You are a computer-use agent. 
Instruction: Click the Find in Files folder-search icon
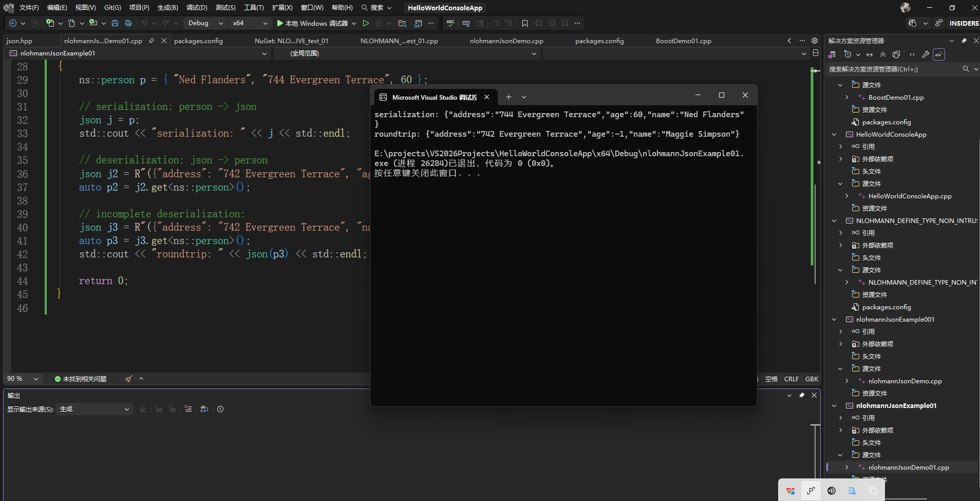click(403, 23)
